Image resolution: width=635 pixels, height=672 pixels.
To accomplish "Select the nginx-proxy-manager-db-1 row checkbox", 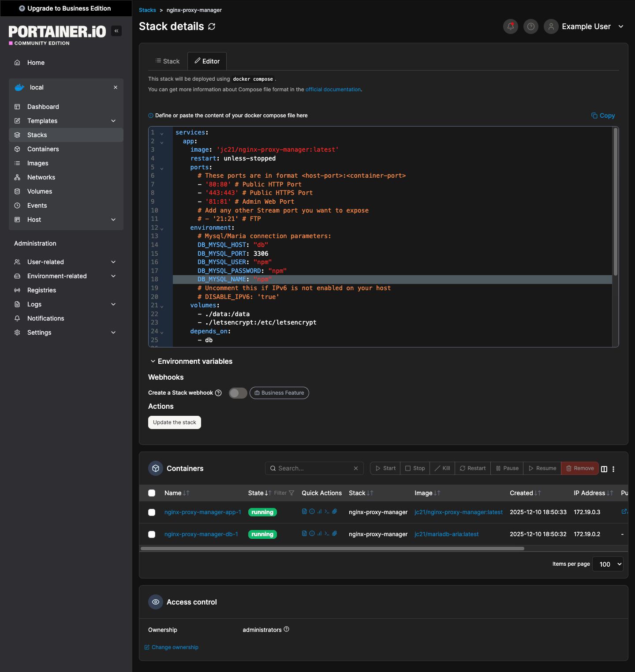I will 152,534.
